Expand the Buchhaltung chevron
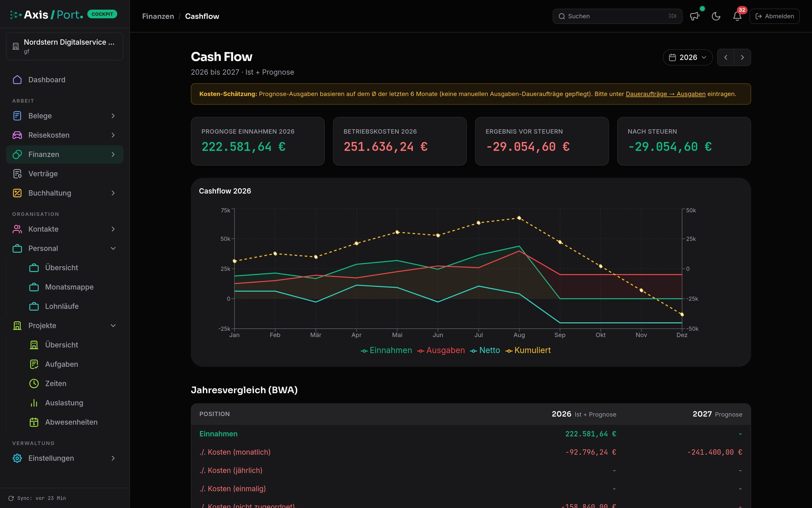The image size is (812, 508). pos(113,193)
